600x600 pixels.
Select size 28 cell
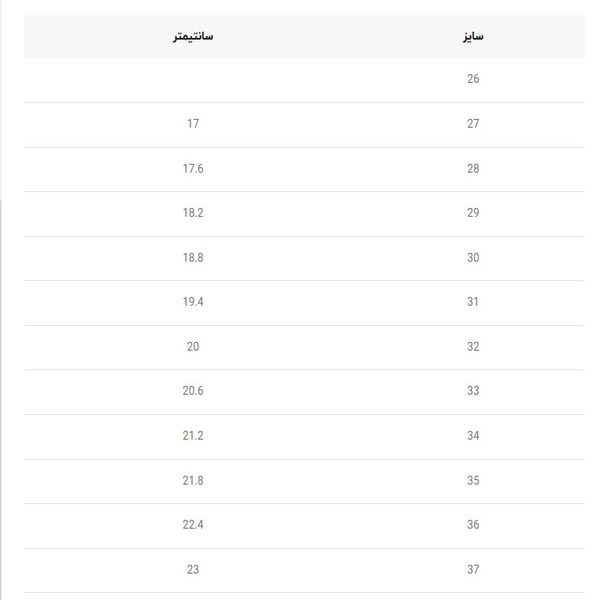click(x=473, y=168)
